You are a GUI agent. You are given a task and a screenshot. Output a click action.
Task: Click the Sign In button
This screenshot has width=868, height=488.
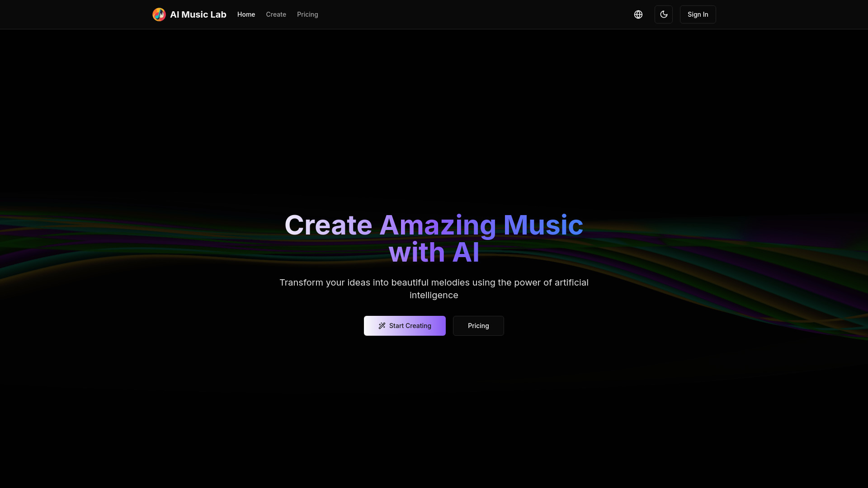[698, 14]
